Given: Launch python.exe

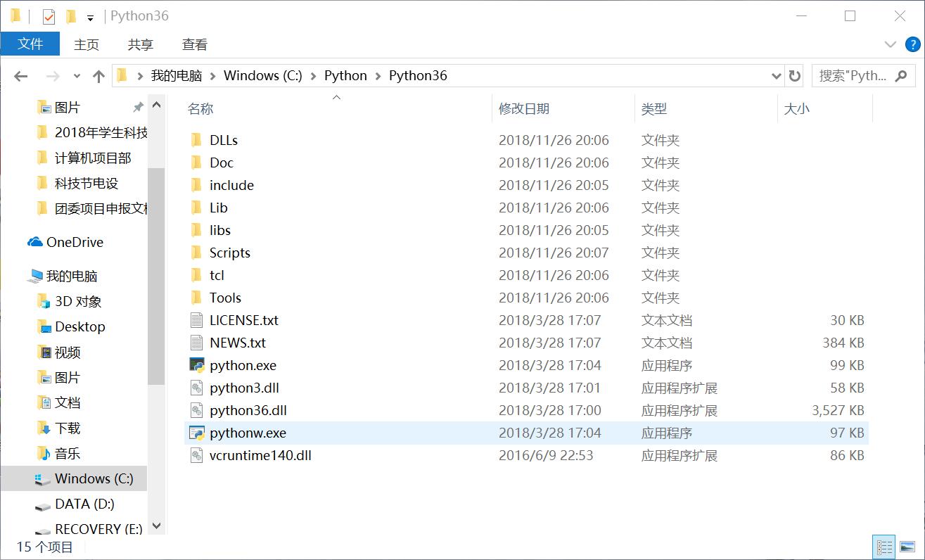Looking at the screenshot, I should [242, 365].
